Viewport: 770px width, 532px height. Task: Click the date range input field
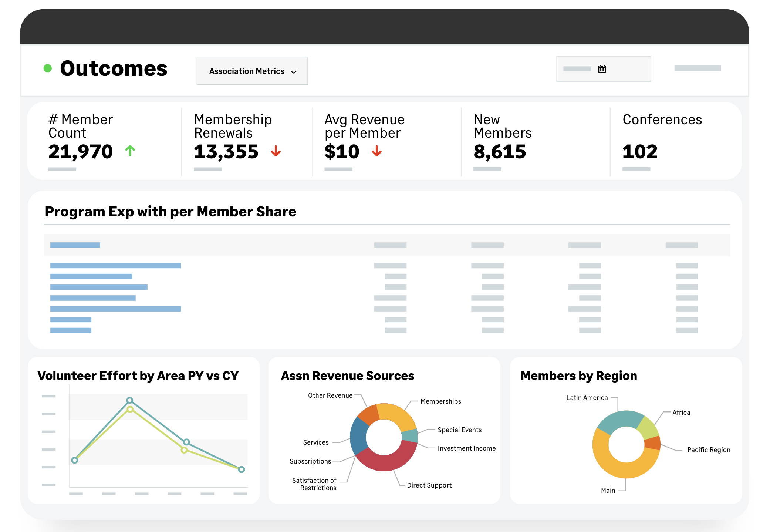[x=604, y=69]
